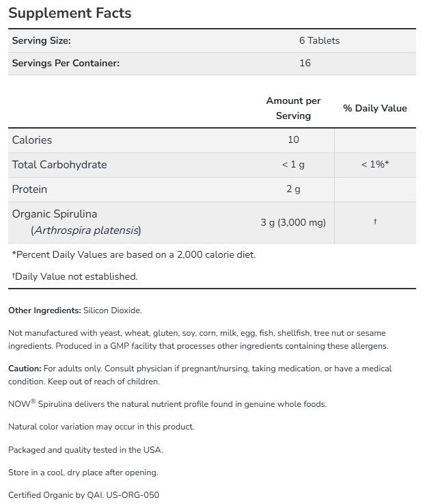The image size is (425, 504).
Task: Select the Total Carbohydrate row label
Action: click(59, 164)
